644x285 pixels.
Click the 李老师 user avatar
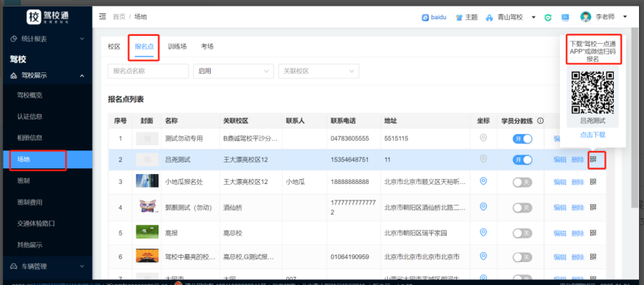585,16
